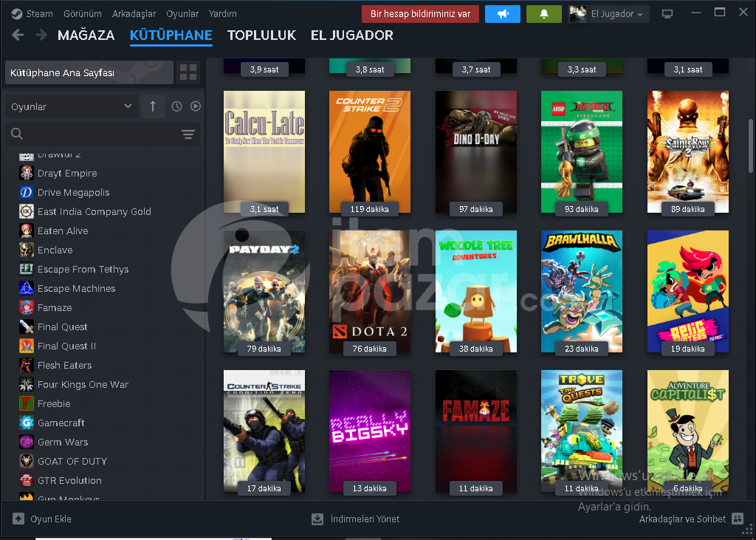Open the Arkadaşlar menu
This screenshot has width=756, height=540.
pos(134,14)
